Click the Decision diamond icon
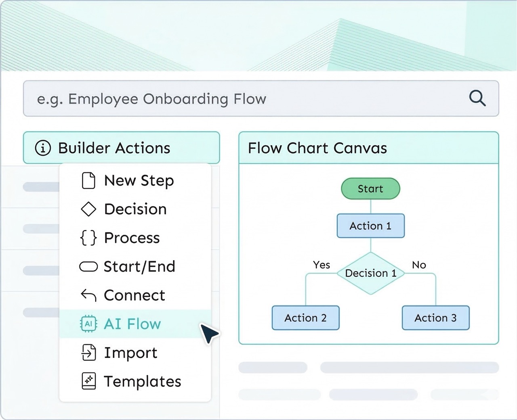The height and width of the screenshot is (420, 517). 88,209
